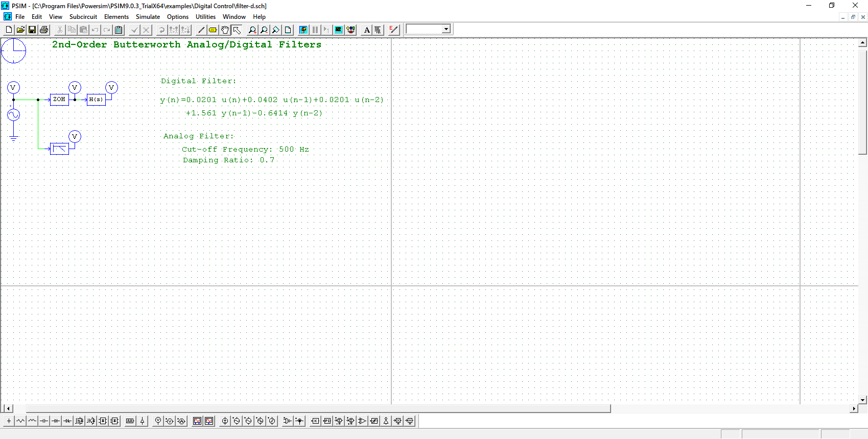Image resolution: width=868 pixels, height=439 pixels.
Task: Select the sinusoidal voltage source
Action: tap(13, 115)
